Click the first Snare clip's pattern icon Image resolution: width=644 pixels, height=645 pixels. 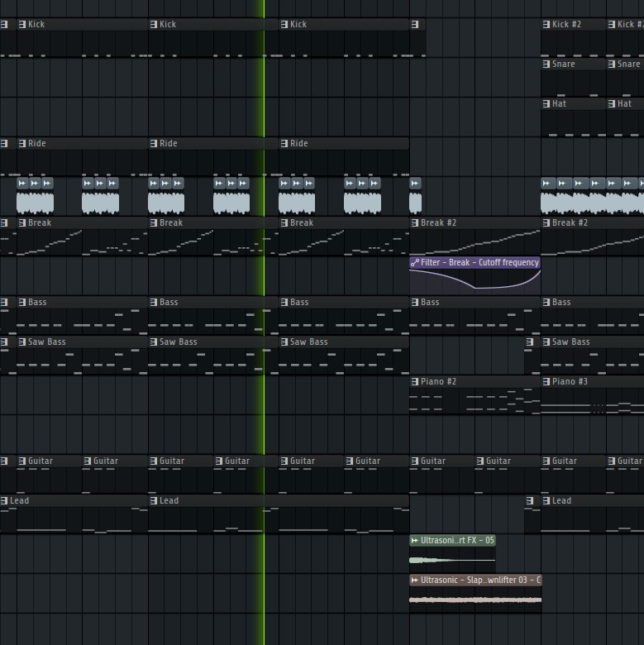(546, 64)
